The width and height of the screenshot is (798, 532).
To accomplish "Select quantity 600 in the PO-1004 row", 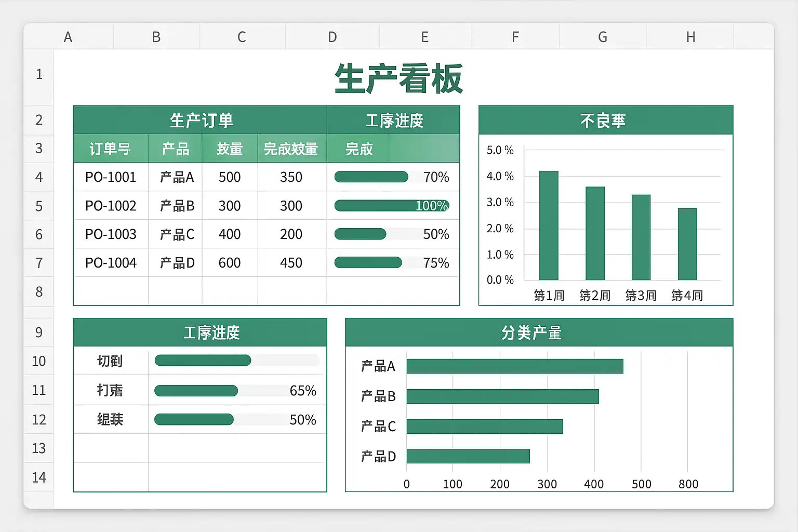I will tap(230, 263).
